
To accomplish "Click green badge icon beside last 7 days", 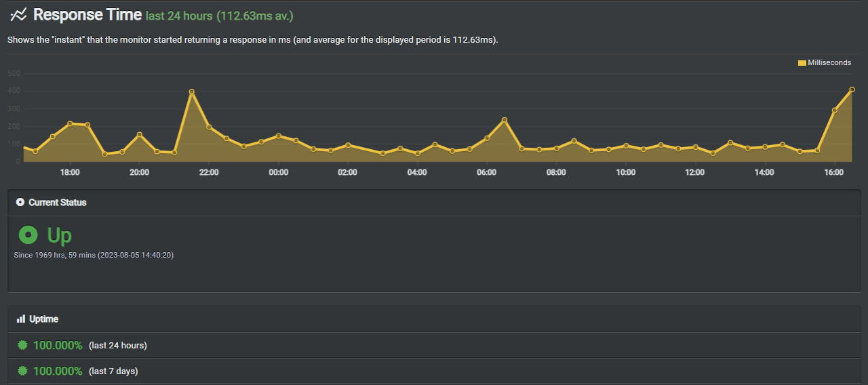I will (22, 371).
